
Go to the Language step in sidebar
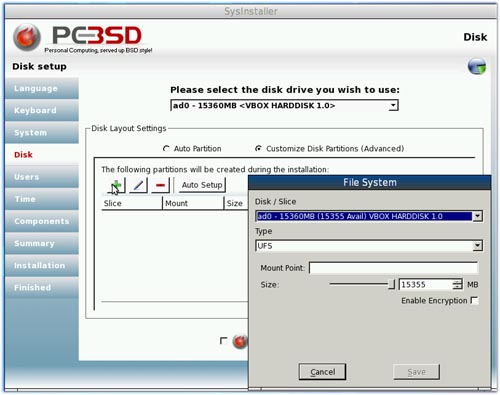pyautogui.click(x=42, y=88)
